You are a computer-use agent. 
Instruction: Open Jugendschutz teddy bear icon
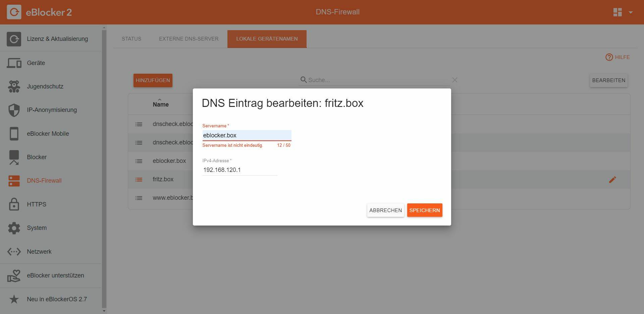click(14, 86)
